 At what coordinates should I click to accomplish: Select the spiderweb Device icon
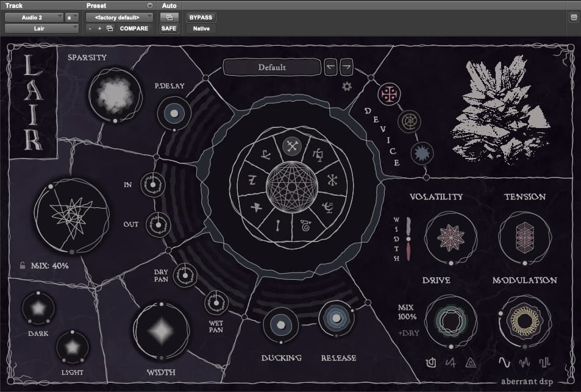click(410, 121)
